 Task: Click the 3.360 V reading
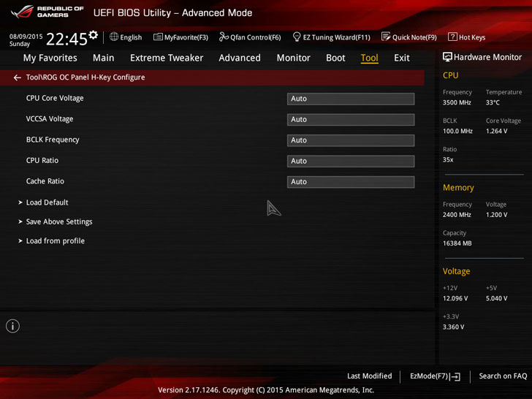(453, 327)
